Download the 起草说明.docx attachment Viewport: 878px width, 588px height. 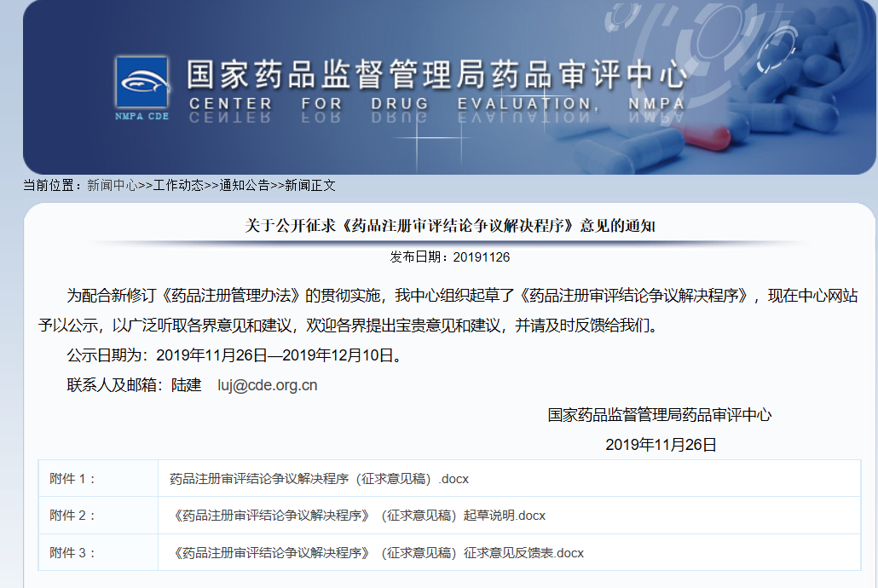tap(358, 516)
